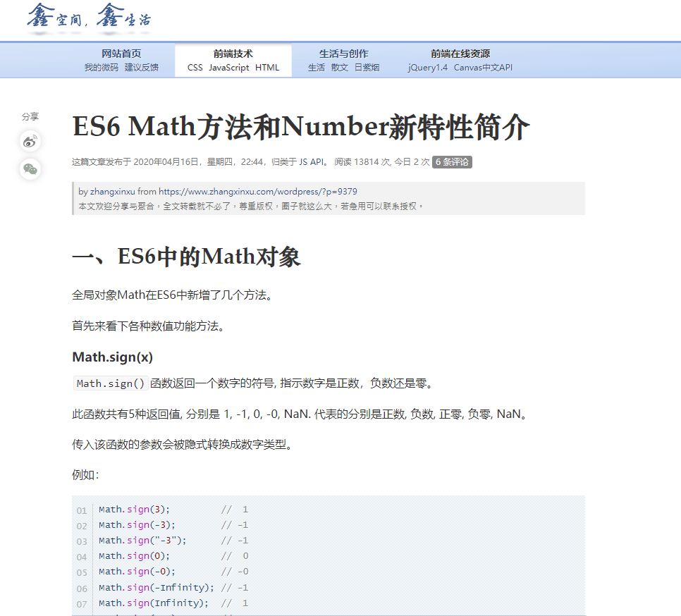The width and height of the screenshot is (681, 616).
Task: Share article via Weibo icon
Action: coord(30,141)
